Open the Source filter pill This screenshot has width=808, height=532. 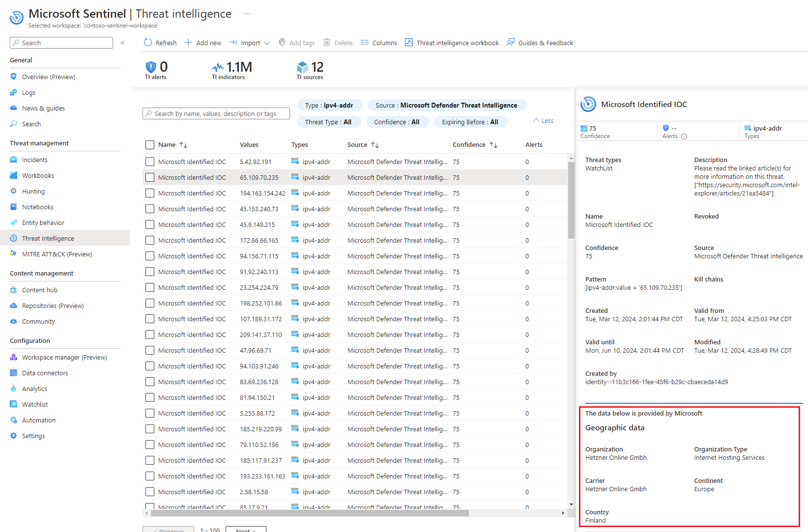446,105
